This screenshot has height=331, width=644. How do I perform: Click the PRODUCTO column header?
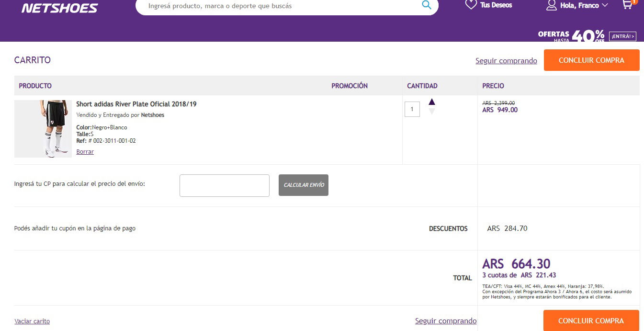35,86
